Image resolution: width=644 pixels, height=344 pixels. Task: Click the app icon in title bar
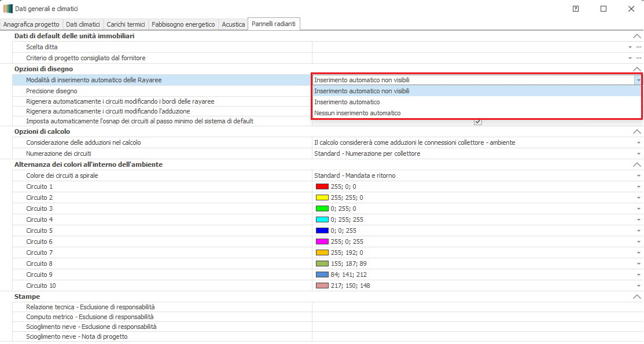(8, 9)
